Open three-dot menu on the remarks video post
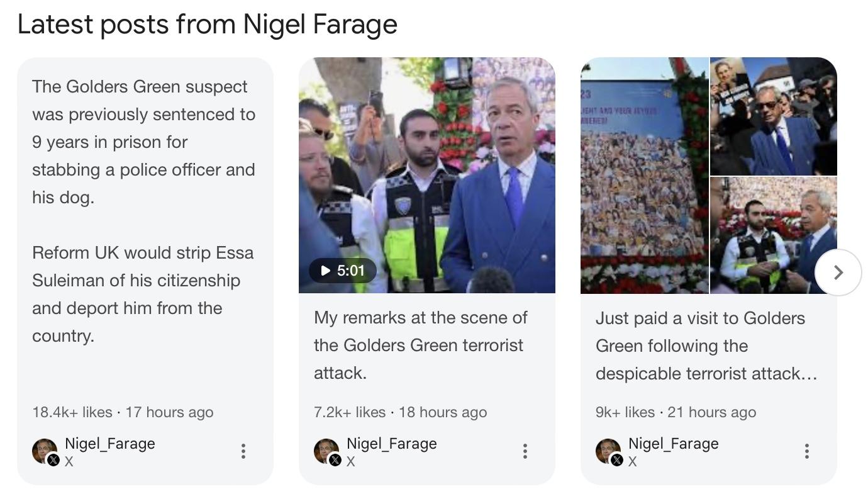Viewport: 868px width, 494px height. tap(525, 451)
